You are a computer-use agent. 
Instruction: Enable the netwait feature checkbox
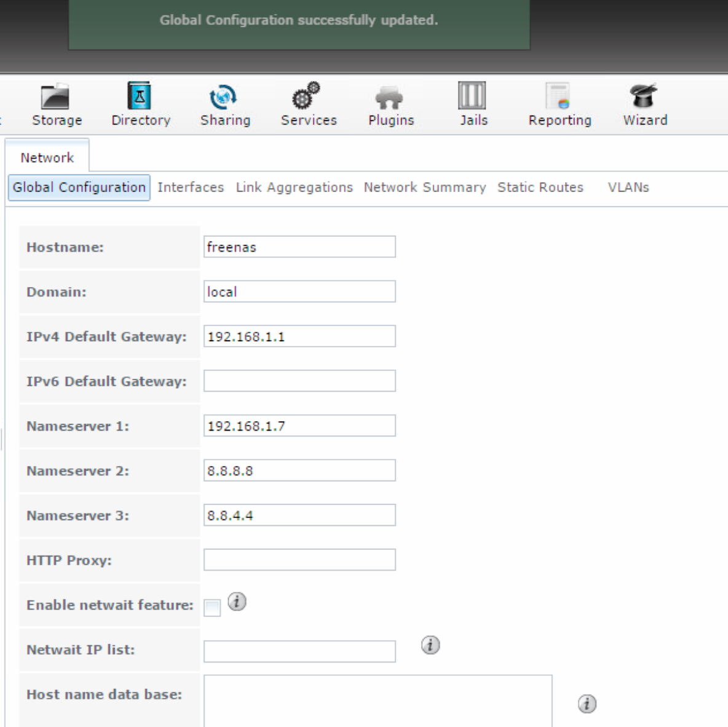tap(212, 608)
